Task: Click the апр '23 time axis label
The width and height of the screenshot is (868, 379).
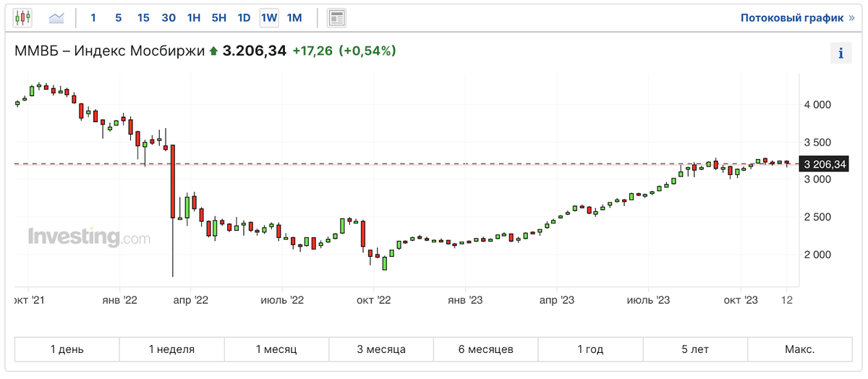Action: [558, 299]
